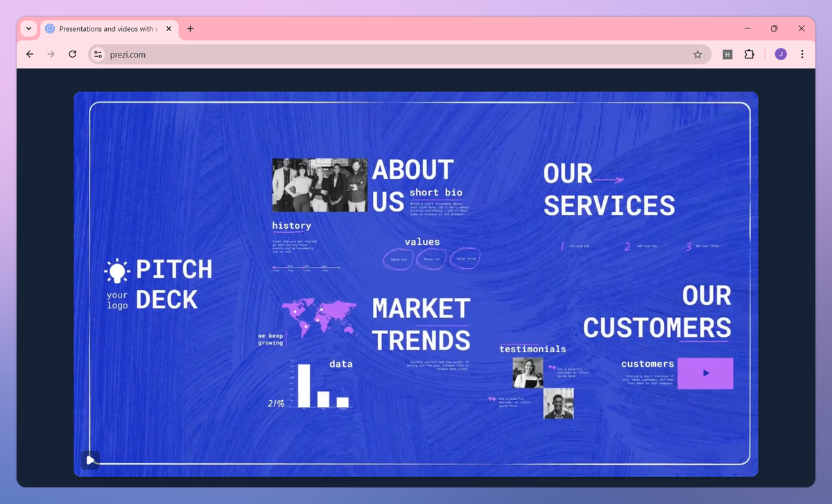This screenshot has width=832, height=504.
Task: Click the site information icon in address bar
Action: tap(98, 54)
